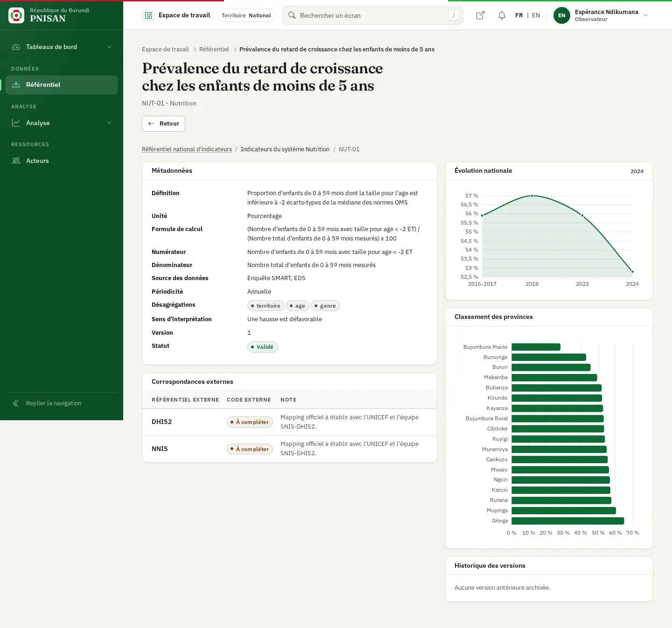Image resolution: width=672 pixels, height=628 pixels.
Task: Click the 2018 peak point on evolution chart
Action: 532,196
